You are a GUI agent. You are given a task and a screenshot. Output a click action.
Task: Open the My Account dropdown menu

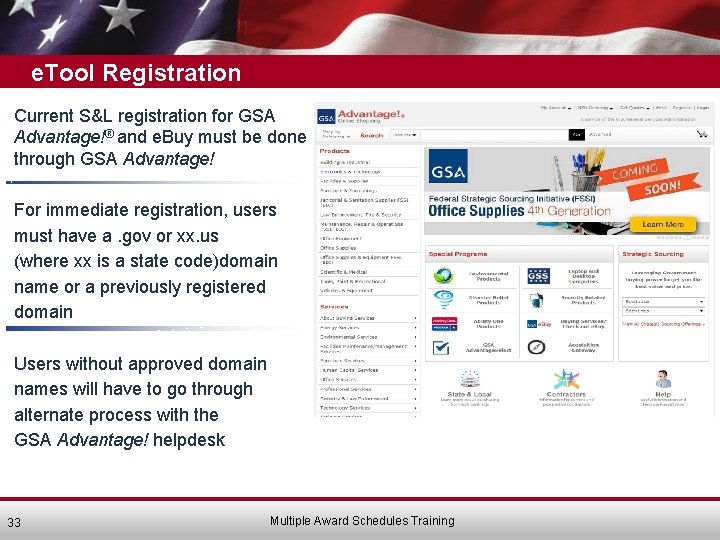coord(556,108)
